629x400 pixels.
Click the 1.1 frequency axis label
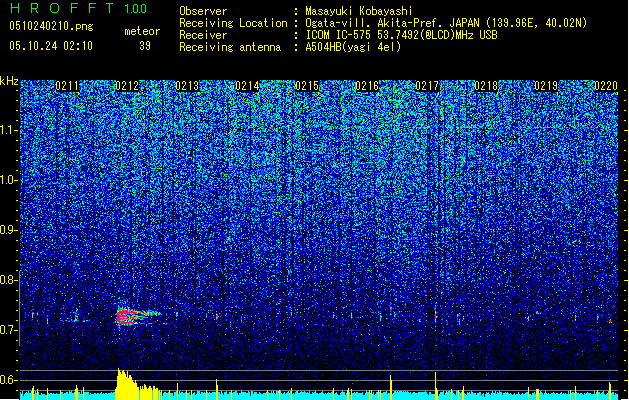[x=9, y=130]
